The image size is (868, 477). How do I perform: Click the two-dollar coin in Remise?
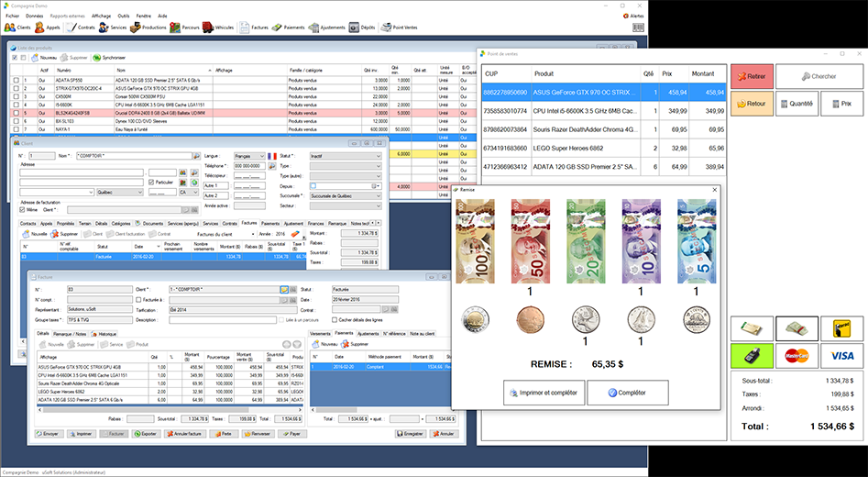coord(475,319)
